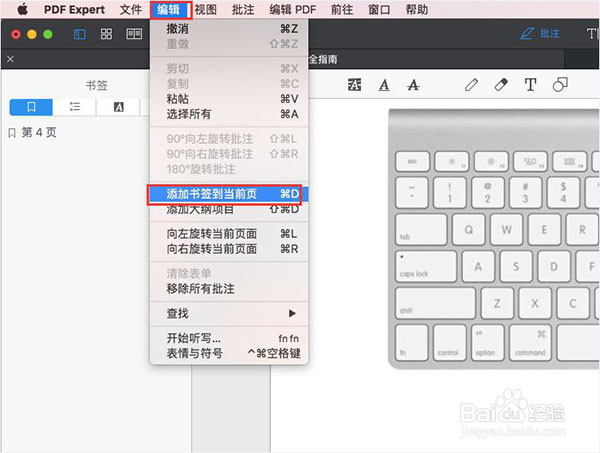This screenshot has height=453, width=600.
Task: Select the pen drawing tool
Action: coord(471,85)
